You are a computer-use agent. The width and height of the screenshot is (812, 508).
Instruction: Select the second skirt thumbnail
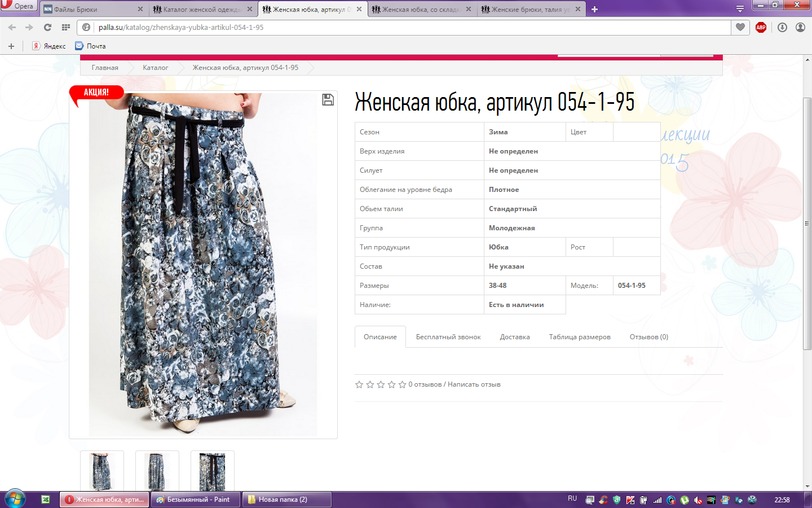point(157,471)
